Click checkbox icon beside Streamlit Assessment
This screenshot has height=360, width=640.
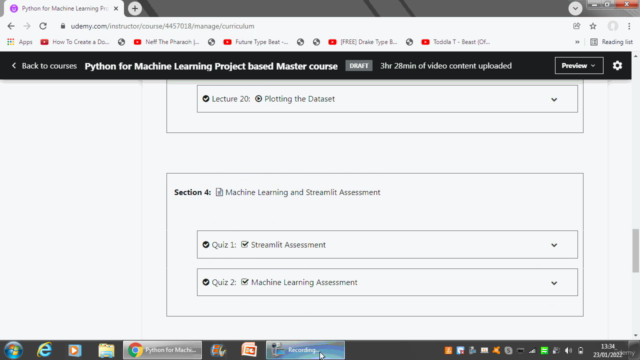pyautogui.click(x=244, y=244)
